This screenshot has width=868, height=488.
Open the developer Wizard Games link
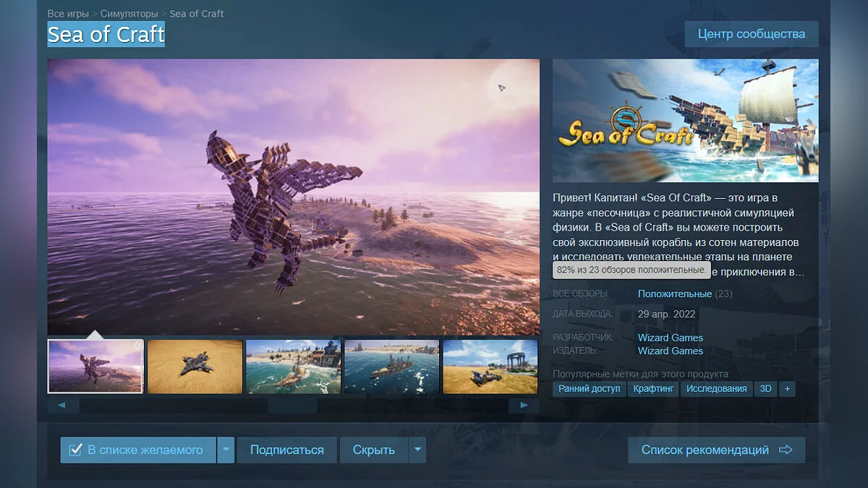[x=671, y=338]
